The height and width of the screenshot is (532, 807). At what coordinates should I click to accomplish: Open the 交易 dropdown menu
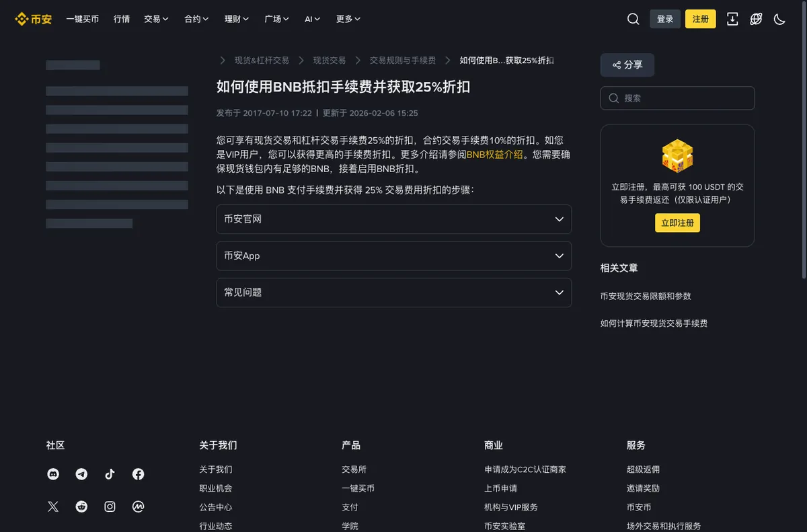pyautogui.click(x=156, y=19)
